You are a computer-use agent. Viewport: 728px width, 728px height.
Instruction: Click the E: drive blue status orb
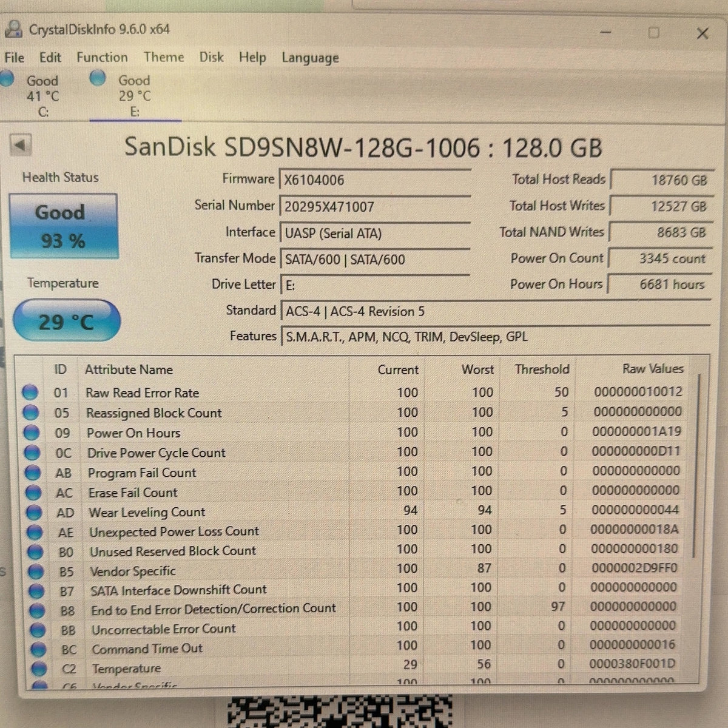[98, 78]
